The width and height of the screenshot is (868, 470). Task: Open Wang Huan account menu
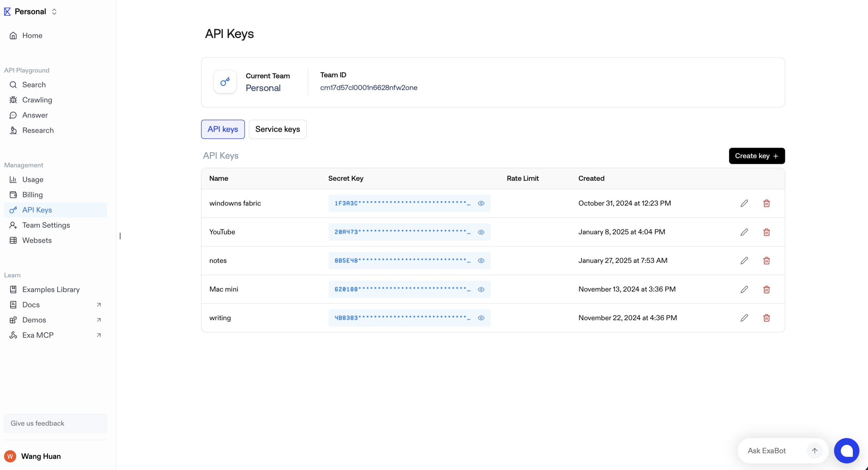(41, 456)
